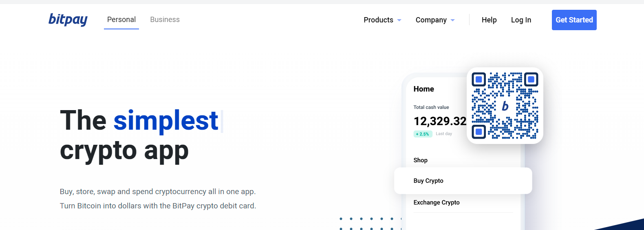This screenshot has width=644, height=230.
Task: Click the bitpay logo
Action: (68, 20)
